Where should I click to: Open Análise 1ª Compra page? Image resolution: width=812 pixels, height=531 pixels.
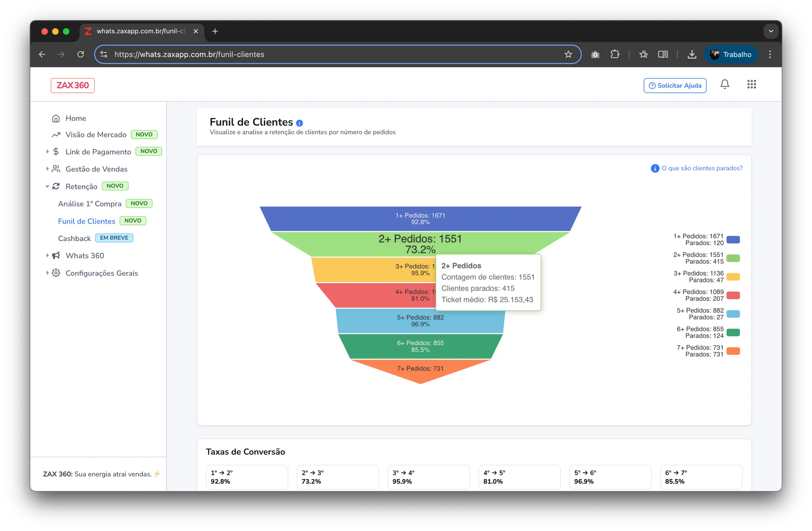pos(89,204)
